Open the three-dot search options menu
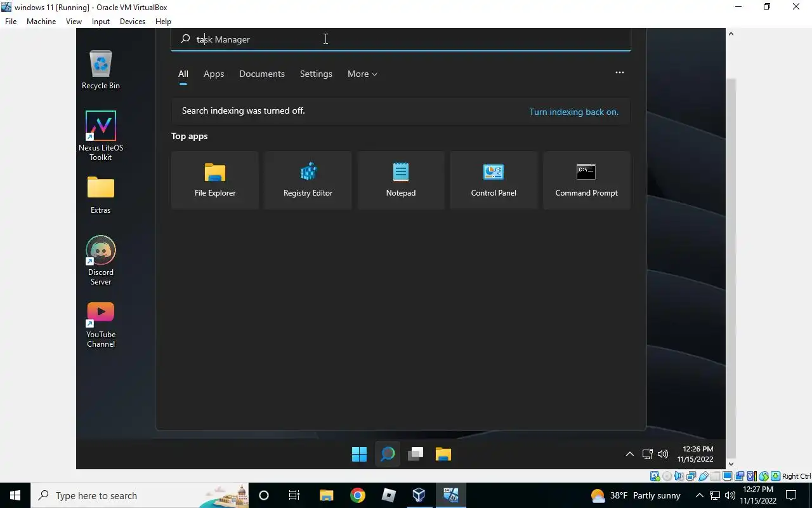This screenshot has height=508, width=812. coord(620,73)
